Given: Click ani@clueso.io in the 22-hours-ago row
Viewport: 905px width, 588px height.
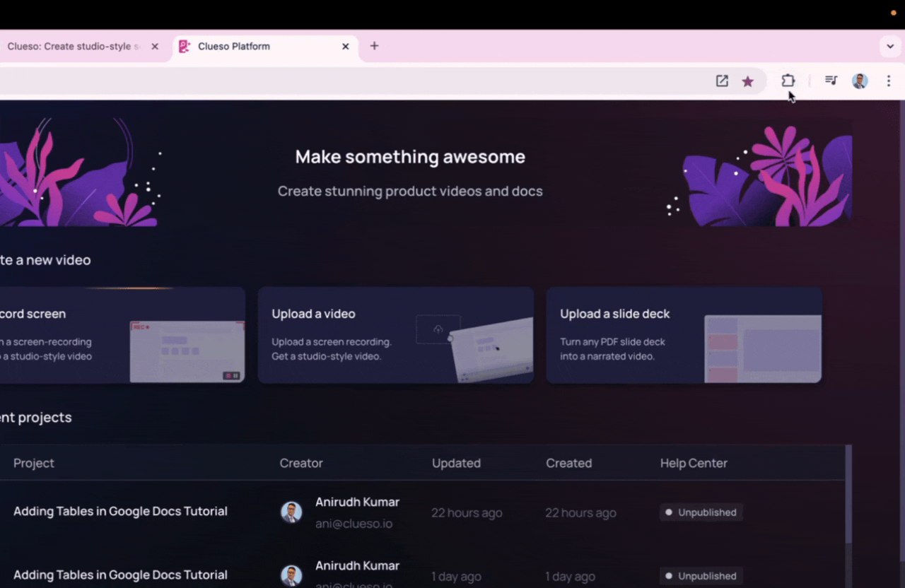Looking at the screenshot, I should coord(354,524).
